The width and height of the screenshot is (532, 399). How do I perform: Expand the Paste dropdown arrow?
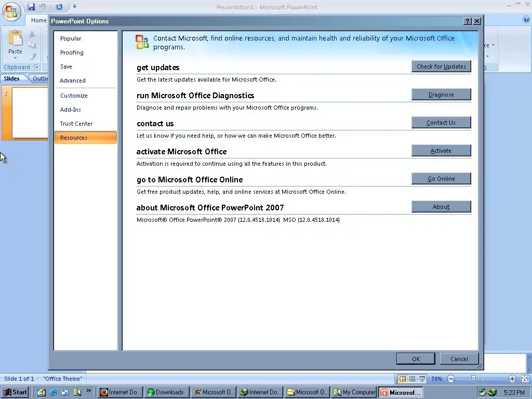[x=15, y=58]
